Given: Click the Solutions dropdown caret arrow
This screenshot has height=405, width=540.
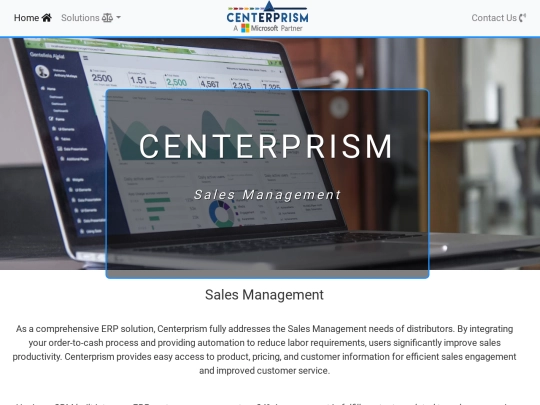Looking at the screenshot, I should click(x=118, y=18).
